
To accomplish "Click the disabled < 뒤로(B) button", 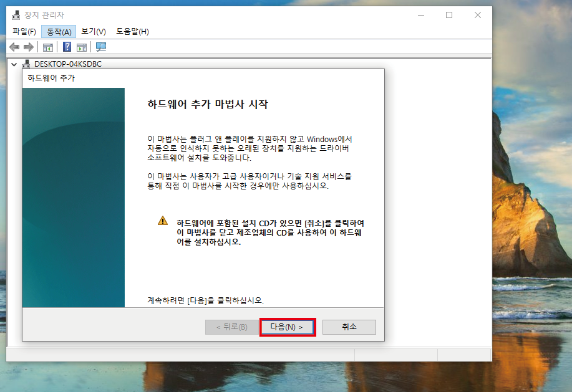I will point(232,327).
